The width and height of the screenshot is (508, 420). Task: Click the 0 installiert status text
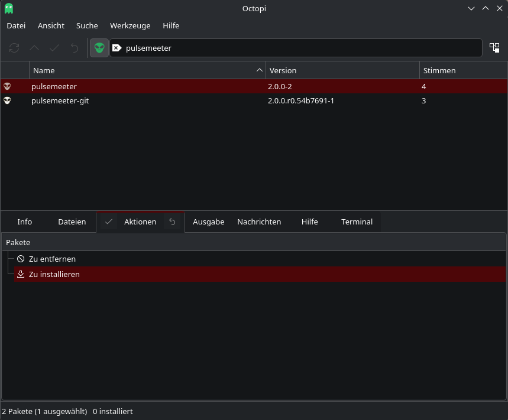pos(113,411)
